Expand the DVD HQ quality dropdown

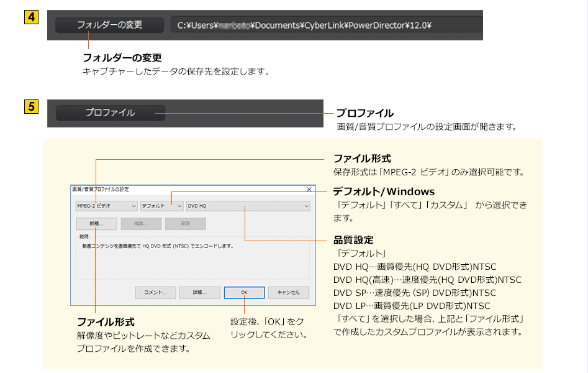pos(248,206)
